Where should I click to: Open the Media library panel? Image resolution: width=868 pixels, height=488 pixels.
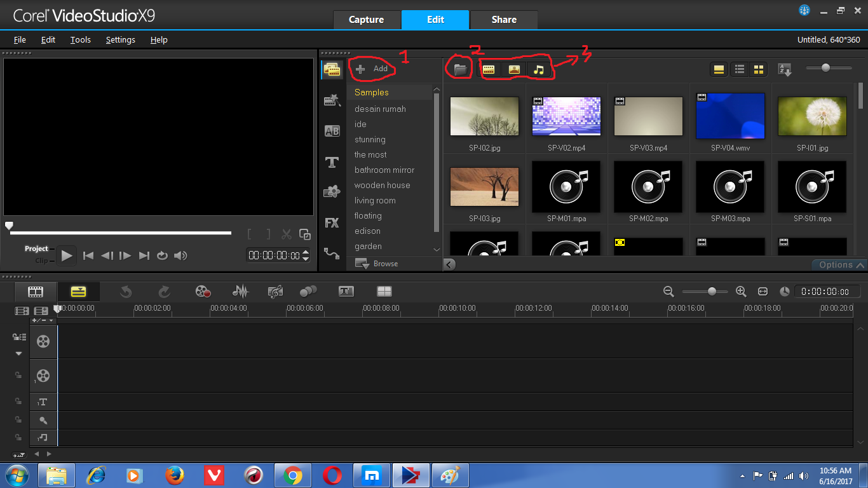click(332, 70)
